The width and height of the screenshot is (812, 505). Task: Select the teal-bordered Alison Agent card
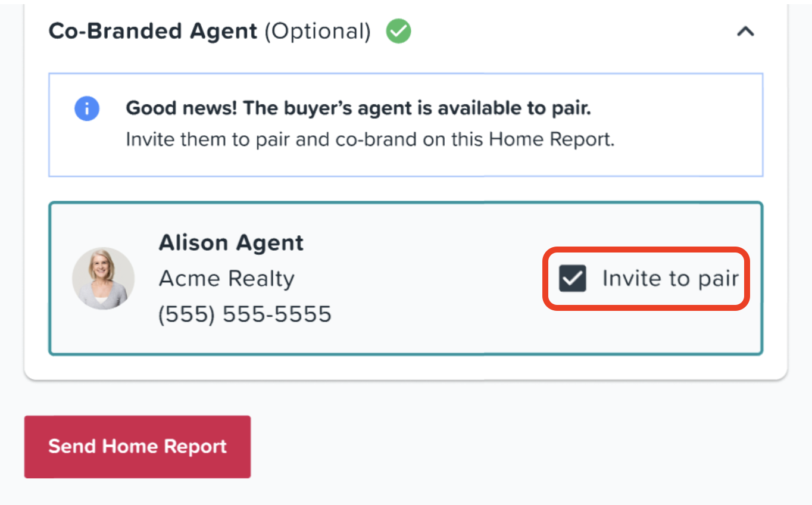tap(405, 279)
